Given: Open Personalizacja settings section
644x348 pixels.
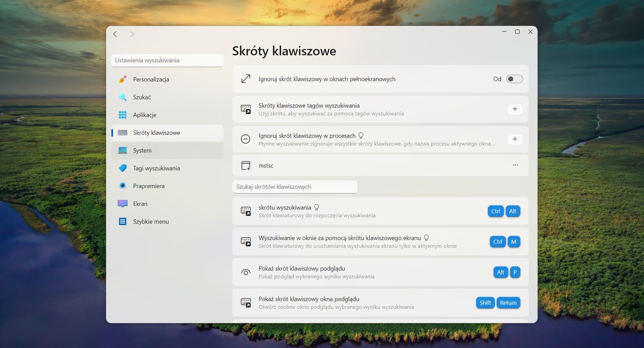Looking at the screenshot, I should (167, 79).
